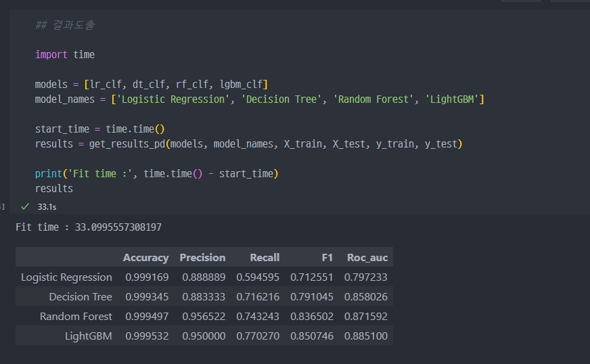Screen dimensions: 590x364
Task: Click Logistic Regression Roc_auc 0.797233
Action: tap(366, 277)
